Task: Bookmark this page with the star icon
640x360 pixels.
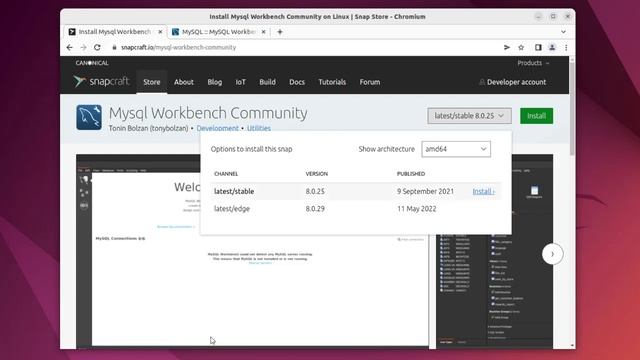Action: (x=521, y=47)
